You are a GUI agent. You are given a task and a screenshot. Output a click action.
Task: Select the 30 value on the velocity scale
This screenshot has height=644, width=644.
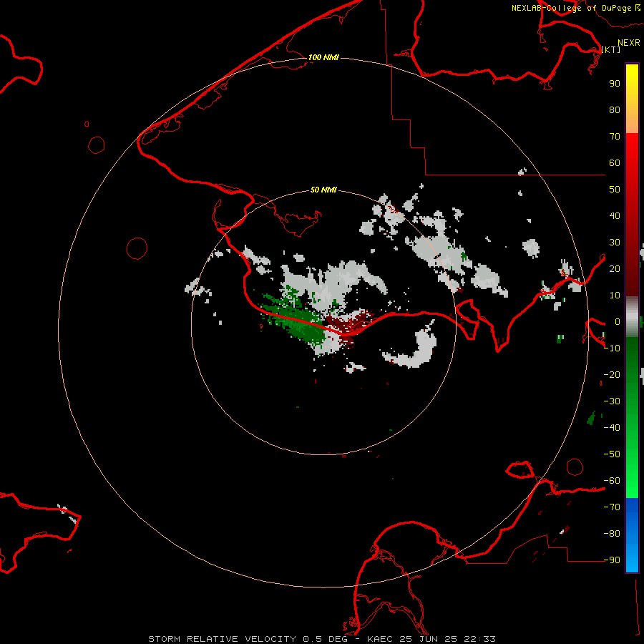pyautogui.click(x=615, y=243)
